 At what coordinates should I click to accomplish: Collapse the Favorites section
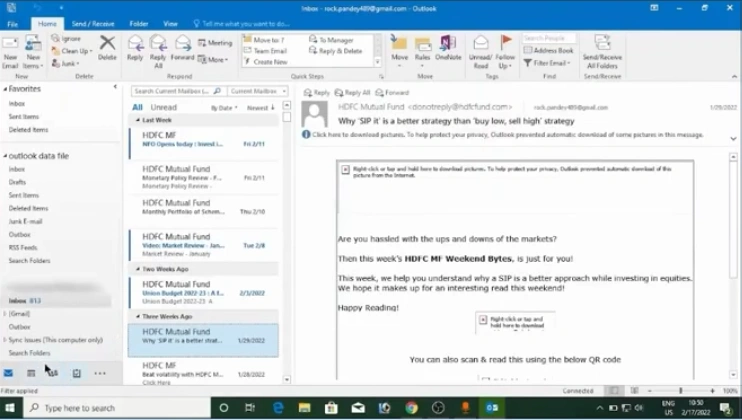(x=5, y=89)
